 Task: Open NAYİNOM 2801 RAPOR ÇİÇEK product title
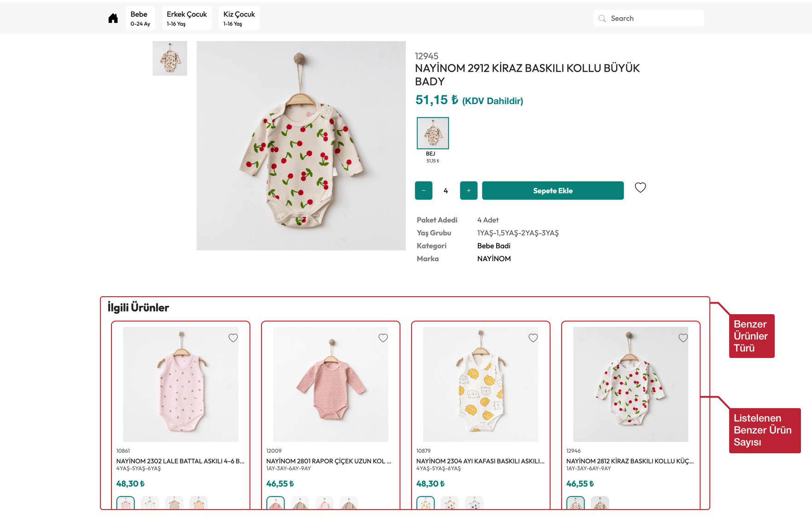[x=329, y=461]
